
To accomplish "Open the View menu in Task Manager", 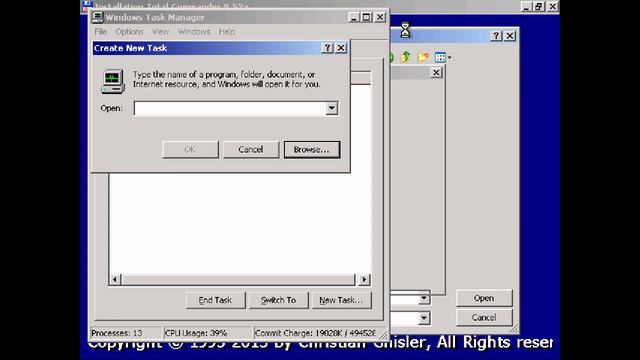I will pos(160,31).
